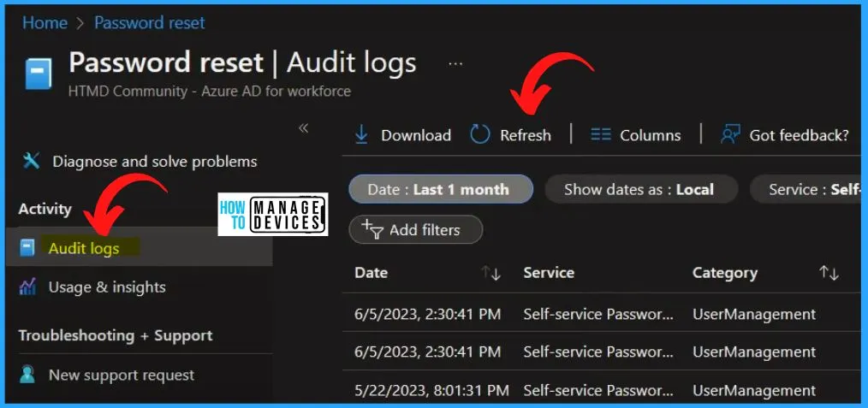Viewport: 868px width, 408px height.
Task: Click the Got feedback? link text
Action: coord(799,135)
